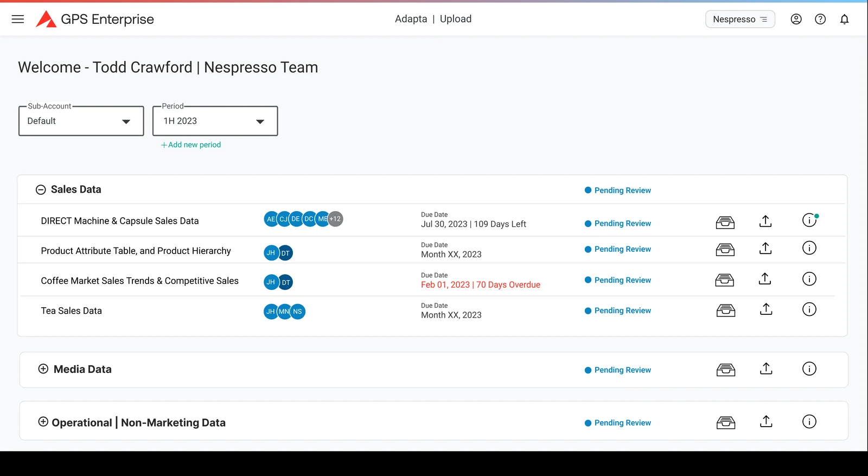
Task: Click Pending Review status for Tea Sales Data
Action: click(618, 310)
